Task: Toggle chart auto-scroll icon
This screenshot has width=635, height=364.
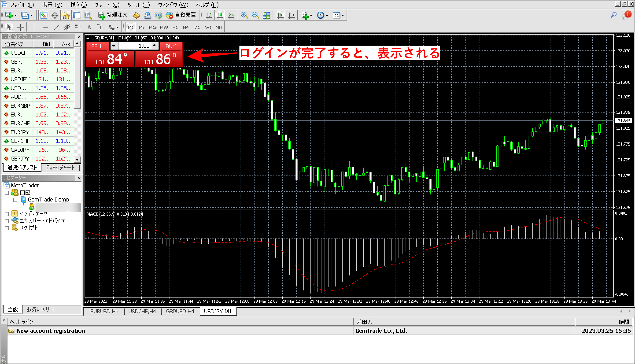Action: point(280,15)
